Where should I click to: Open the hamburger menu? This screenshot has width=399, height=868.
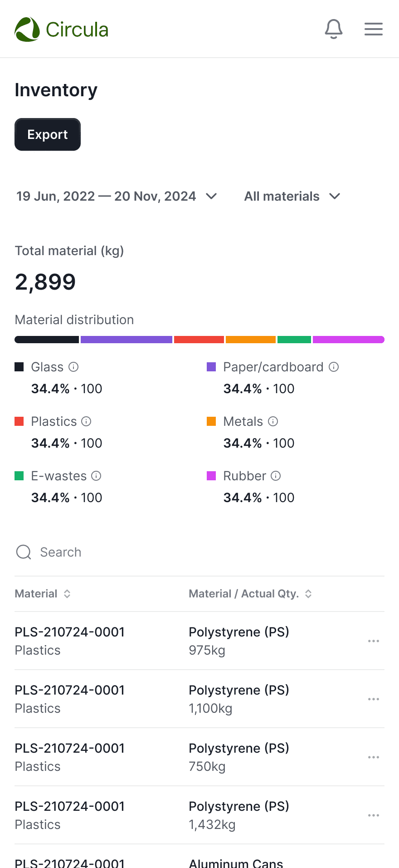pyautogui.click(x=374, y=29)
